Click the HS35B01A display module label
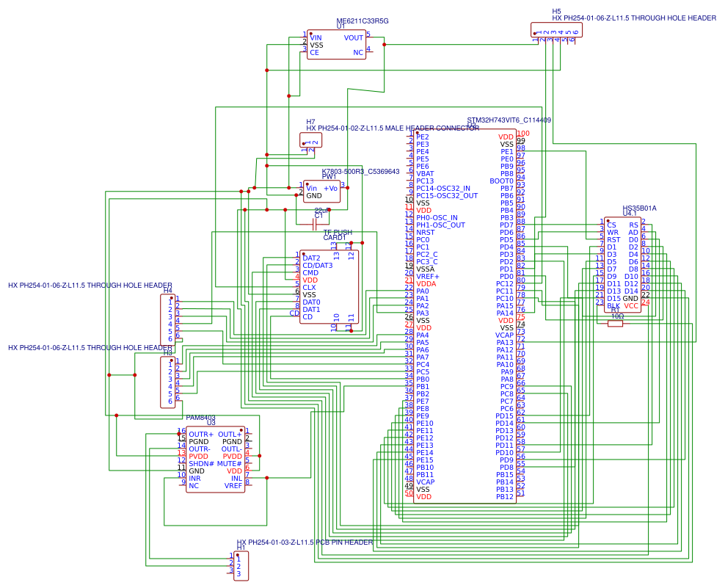 [639, 208]
